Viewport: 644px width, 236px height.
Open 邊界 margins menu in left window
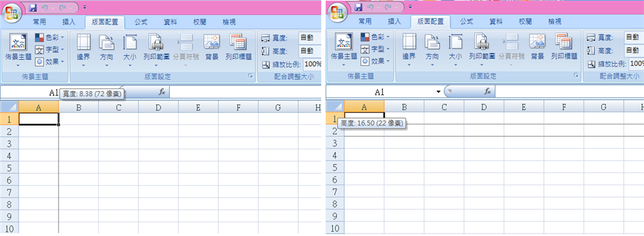[x=84, y=50]
